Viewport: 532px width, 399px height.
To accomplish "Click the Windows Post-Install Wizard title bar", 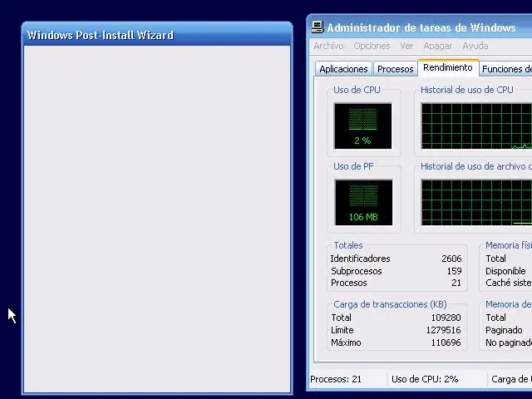I will (157, 35).
